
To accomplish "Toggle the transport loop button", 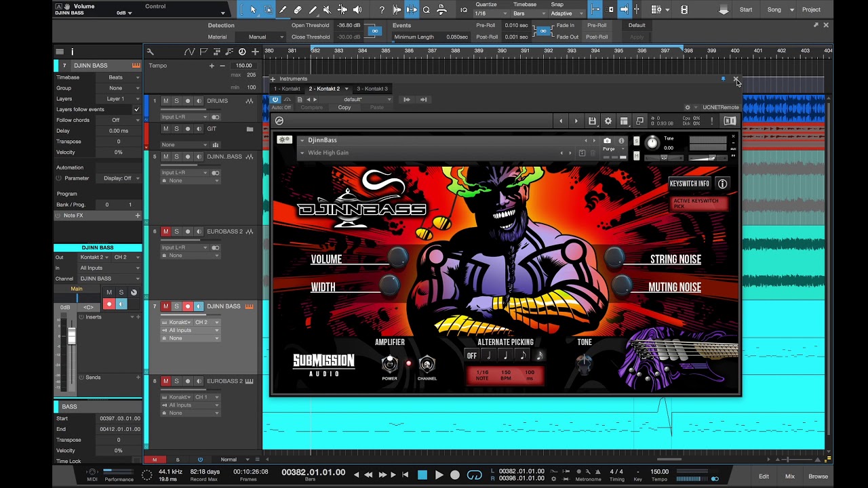I will (x=475, y=475).
